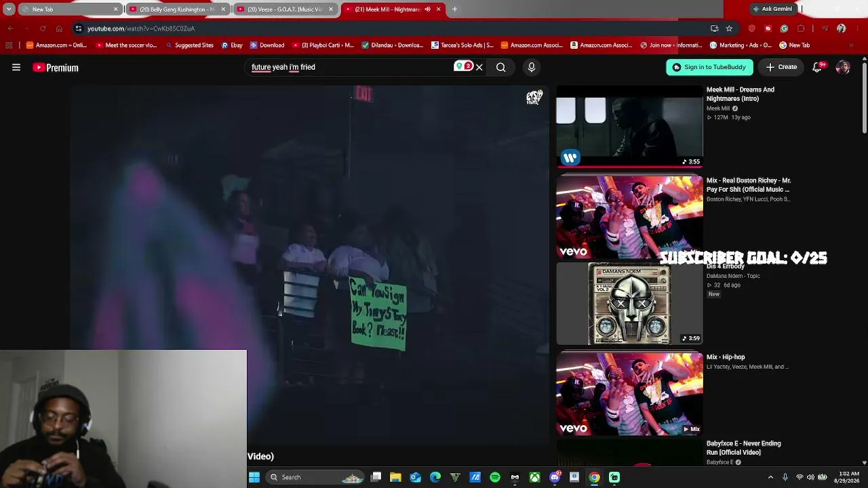Viewport: 868px width, 488px height.
Task: Mute the Meek Mill tab audio icon
Action: [428, 9]
